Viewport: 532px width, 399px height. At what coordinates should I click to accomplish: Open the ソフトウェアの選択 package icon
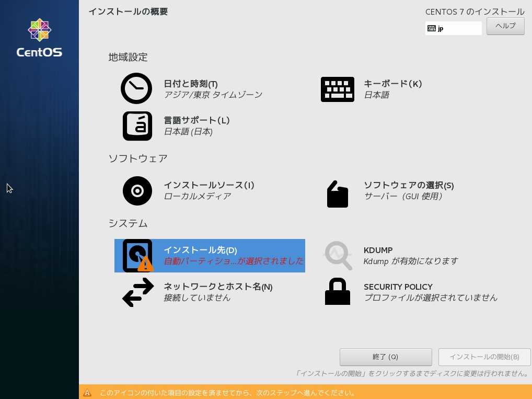(338, 194)
